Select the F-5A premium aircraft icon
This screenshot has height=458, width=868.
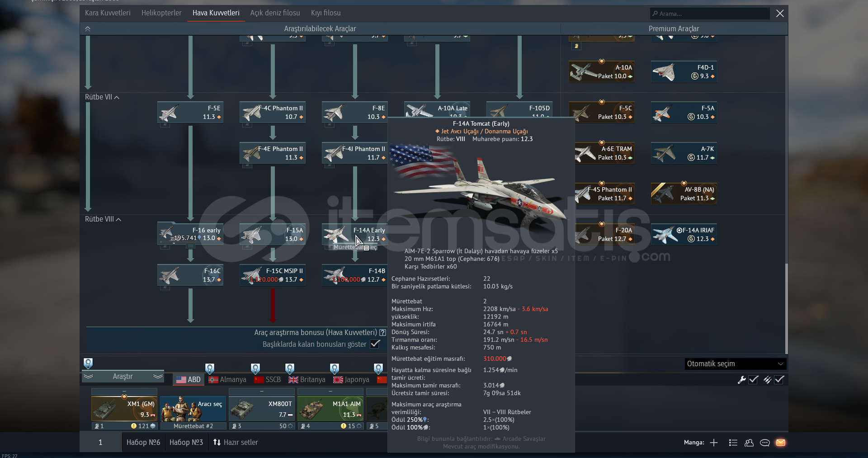pos(684,112)
